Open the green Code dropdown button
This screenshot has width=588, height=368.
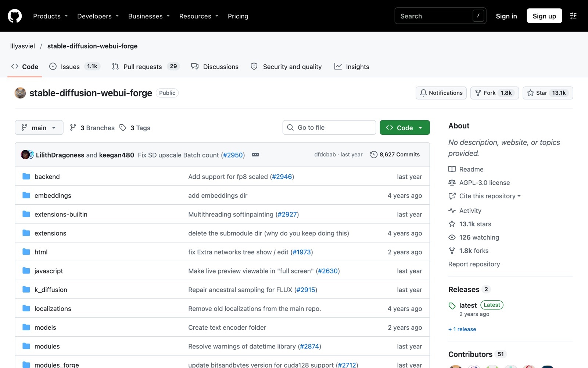(405, 127)
